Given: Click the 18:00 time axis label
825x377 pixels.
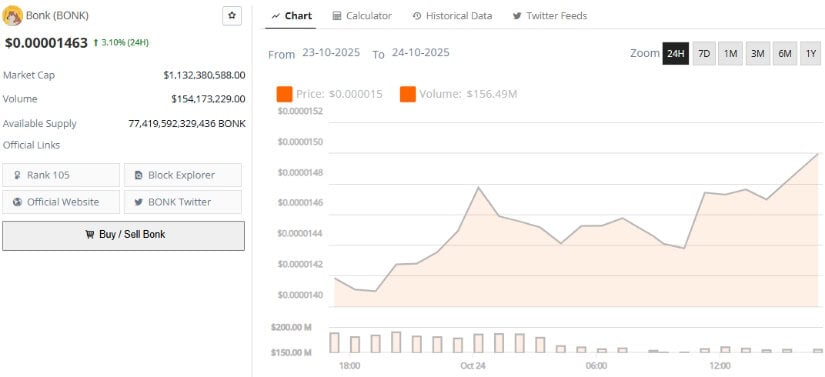Looking at the screenshot, I should 349,365.
